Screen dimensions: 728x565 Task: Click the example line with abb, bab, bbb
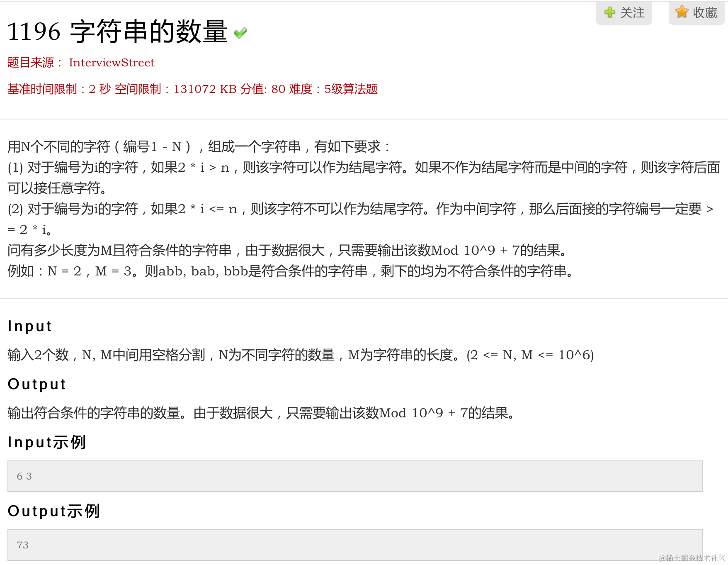coord(291,271)
